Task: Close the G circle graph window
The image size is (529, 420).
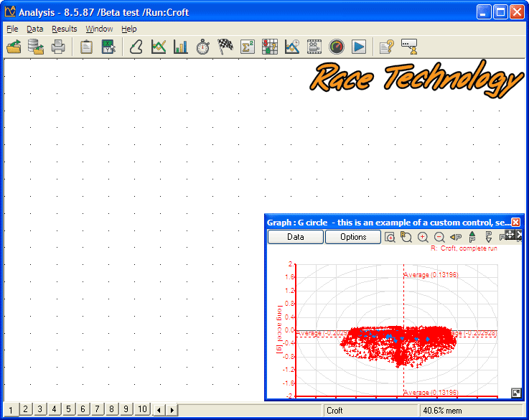Action: (x=515, y=223)
